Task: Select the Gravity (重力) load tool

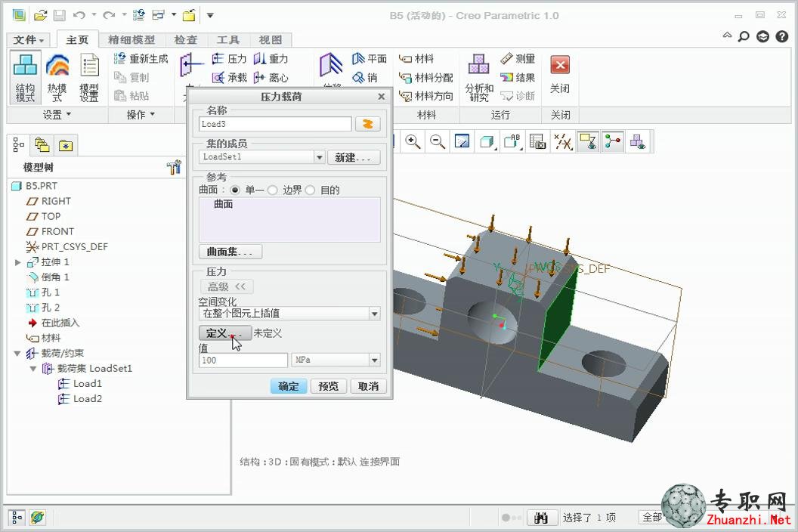Action: tap(271, 58)
